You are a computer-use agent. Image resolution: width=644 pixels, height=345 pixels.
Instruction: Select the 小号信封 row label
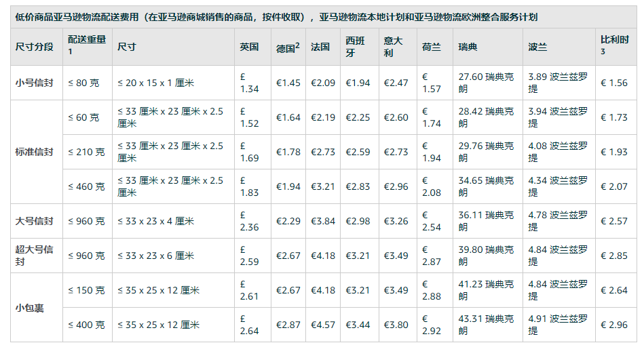coord(34,83)
